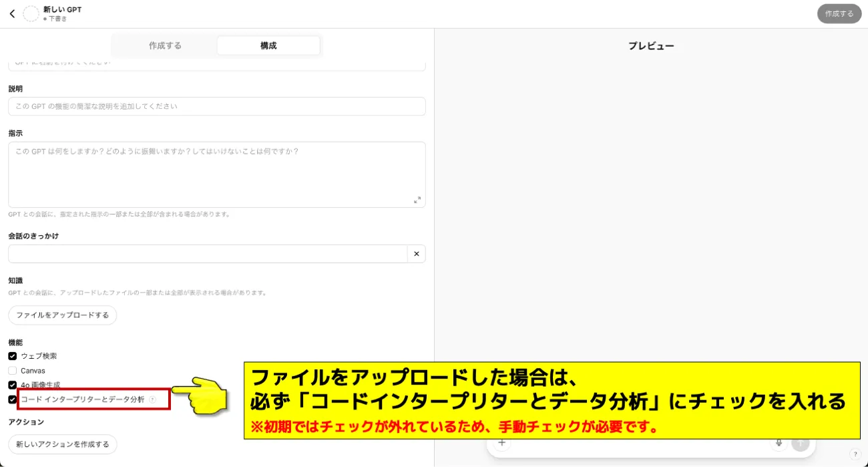
Task: Click the back arrow to exit GPT editor
Action: tap(12, 13)
